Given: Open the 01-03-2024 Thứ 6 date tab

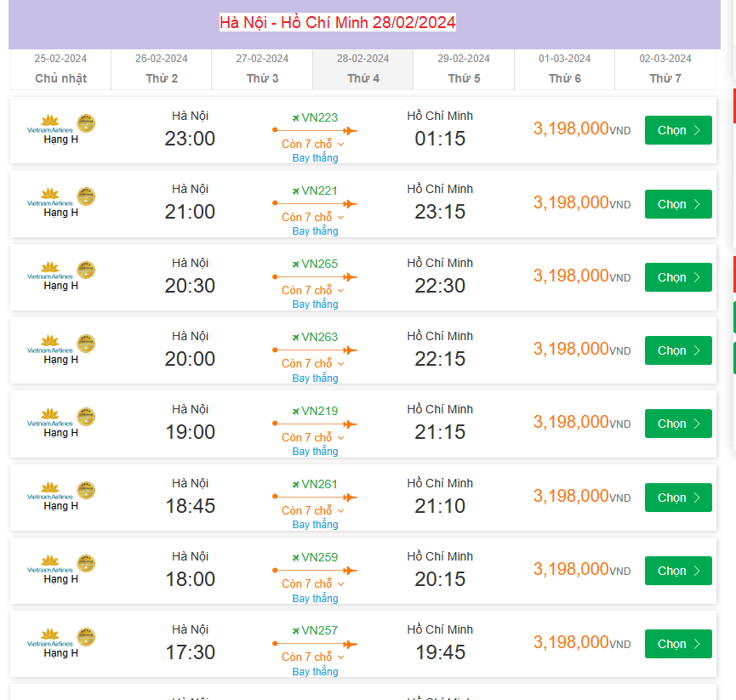Looking at the screenshot, I should [564, 69].
